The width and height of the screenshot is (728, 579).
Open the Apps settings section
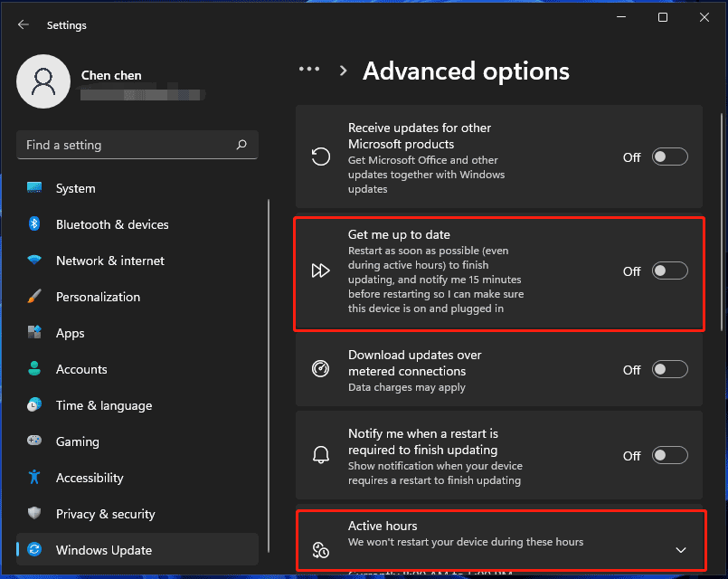70,333
